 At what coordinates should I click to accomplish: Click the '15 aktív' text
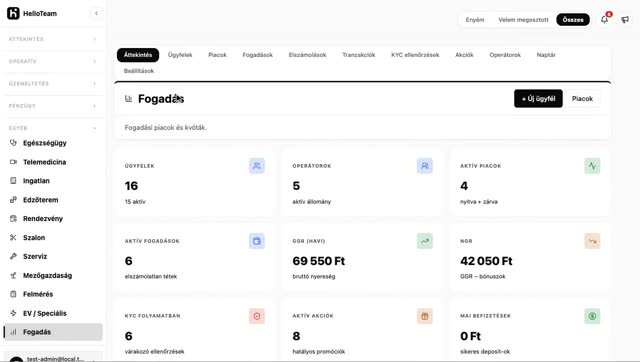point(135,202)
